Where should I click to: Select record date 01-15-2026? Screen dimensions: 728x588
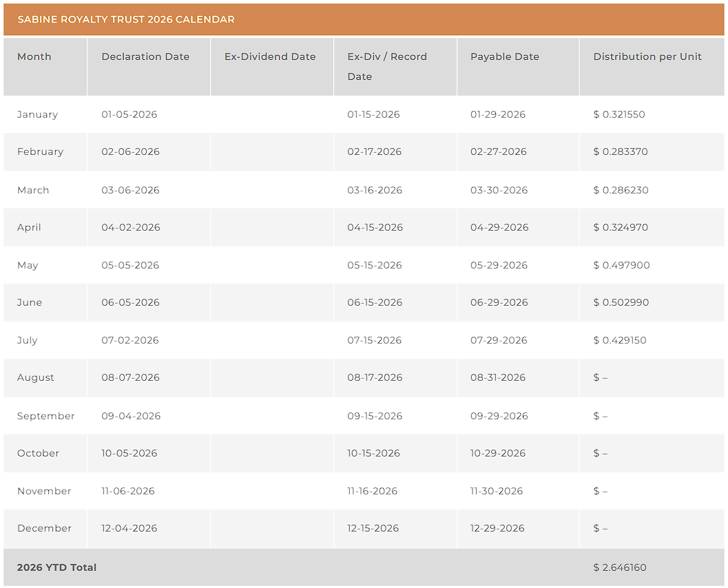click(374, 114)
